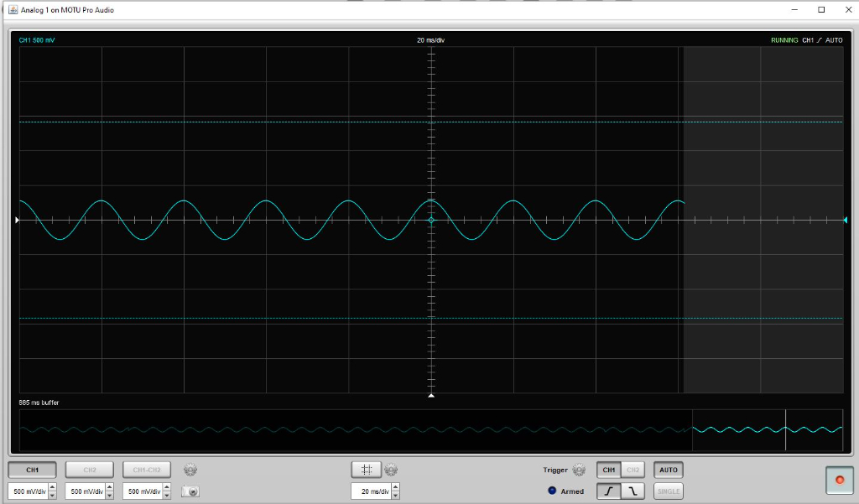Open the Trigger settings gear
Image resolution: width=859 pixels, height=504 pixels.
578,470
